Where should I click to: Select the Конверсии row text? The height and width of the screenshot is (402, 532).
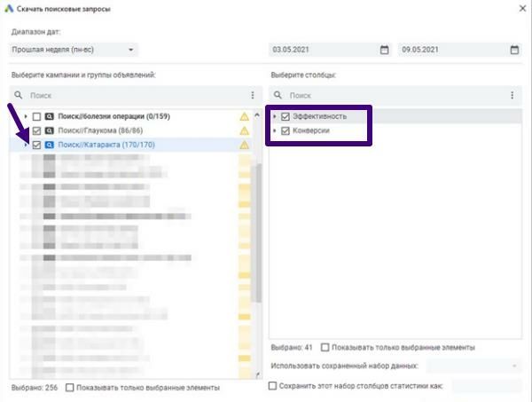click(311, 130)
